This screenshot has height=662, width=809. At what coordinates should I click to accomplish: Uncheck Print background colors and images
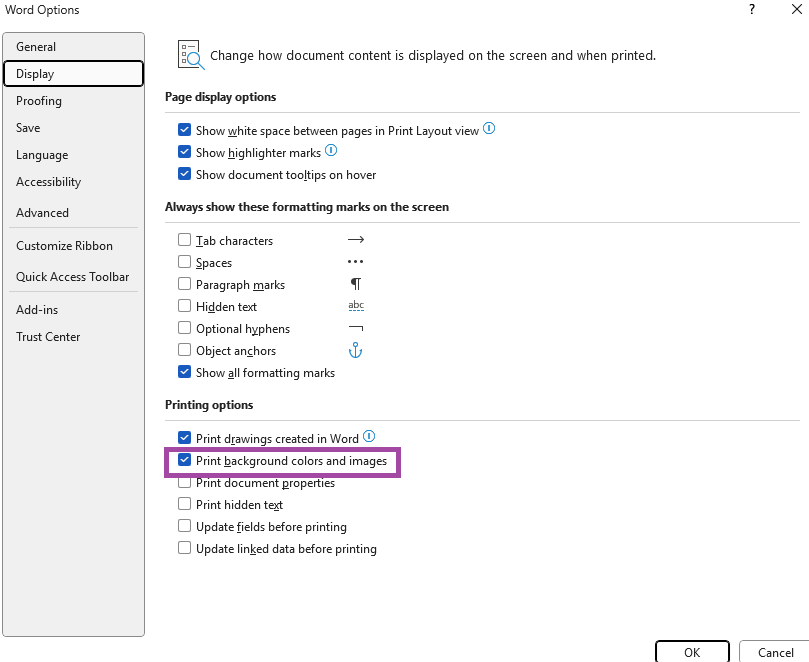coord(184,461)
